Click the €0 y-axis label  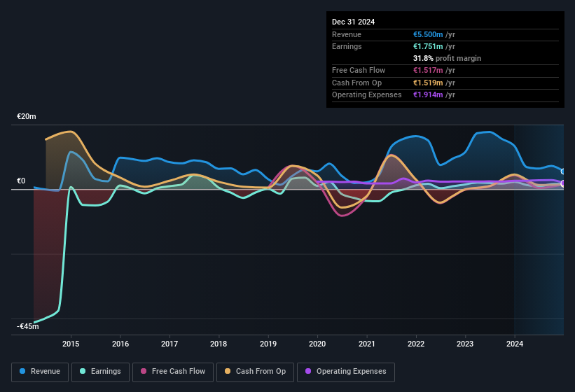coord(21,181)
